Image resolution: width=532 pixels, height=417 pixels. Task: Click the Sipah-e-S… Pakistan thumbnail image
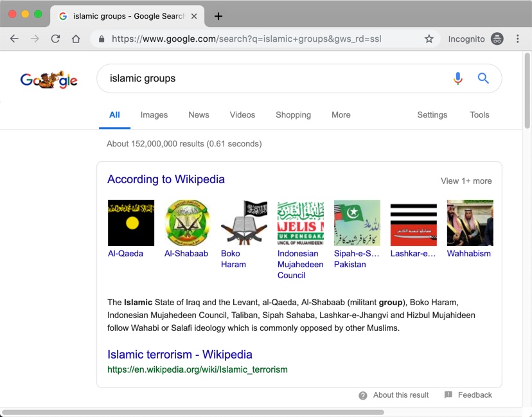click(x=357, y=223)
